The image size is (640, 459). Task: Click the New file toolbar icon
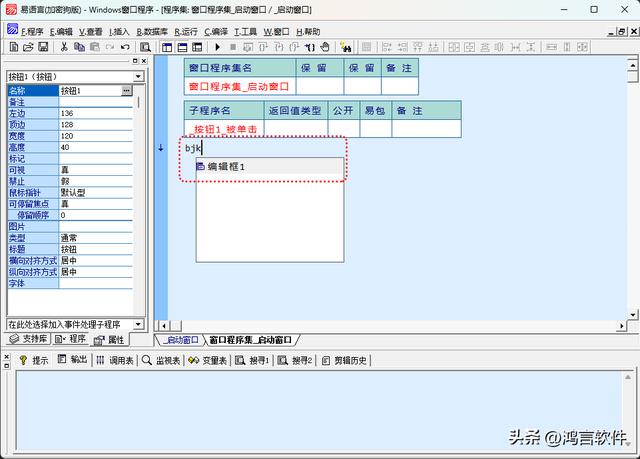[x=13, y=47]
